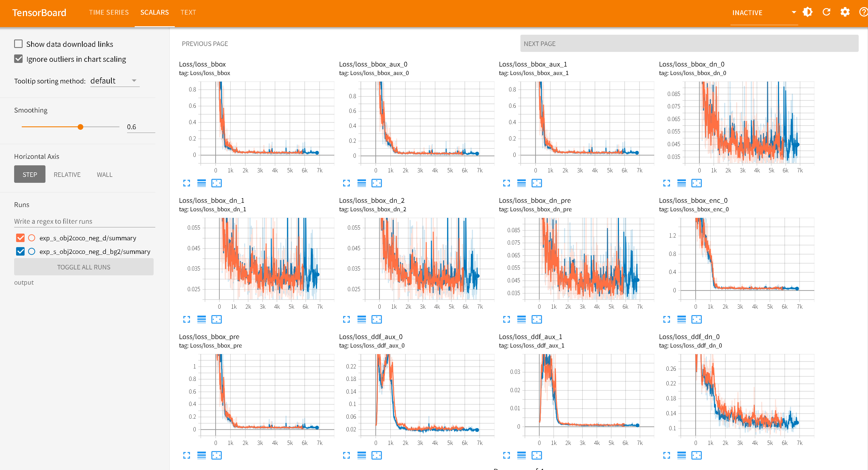Open Tooltip sorting method dropdown

[115, 81]
